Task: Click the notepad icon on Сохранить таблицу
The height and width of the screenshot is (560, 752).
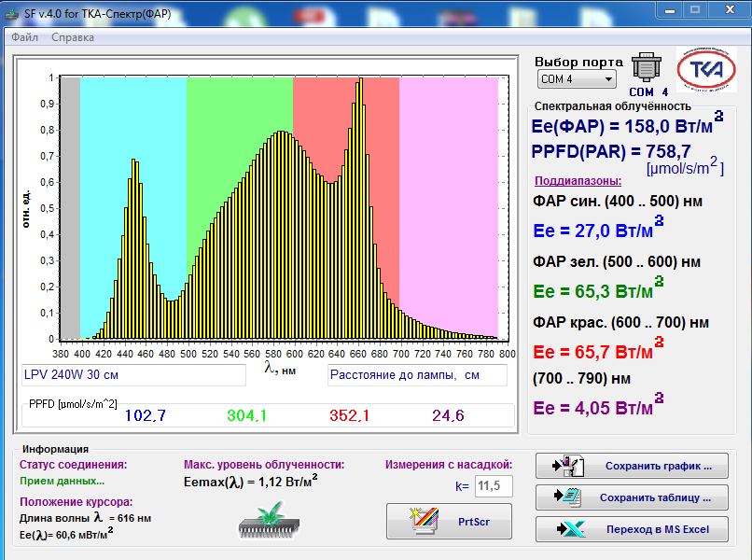Action: 568,497
